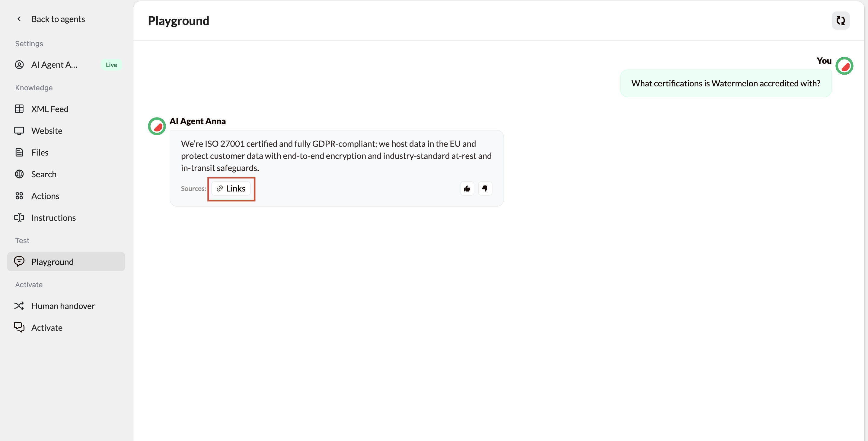This screenshot has width=868, height=441.
Task: Open the Files section
Action: pyautogui.click(x=40, y=153)
